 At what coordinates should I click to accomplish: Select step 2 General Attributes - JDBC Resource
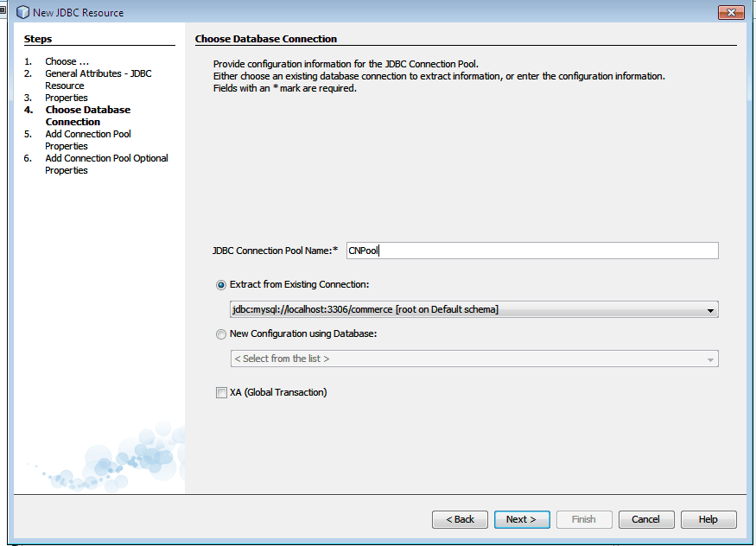[x=98, y=79]
